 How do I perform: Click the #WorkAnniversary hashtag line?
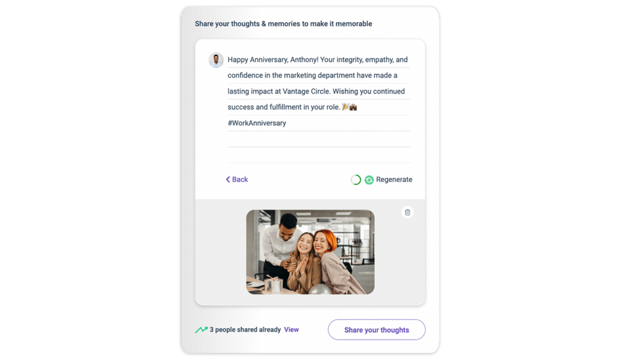(257, 123)
